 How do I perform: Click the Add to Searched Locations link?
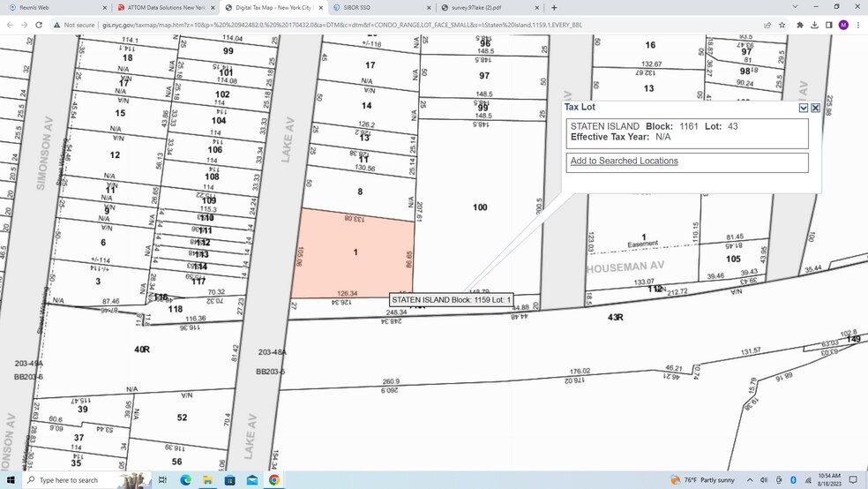[624, 161]
